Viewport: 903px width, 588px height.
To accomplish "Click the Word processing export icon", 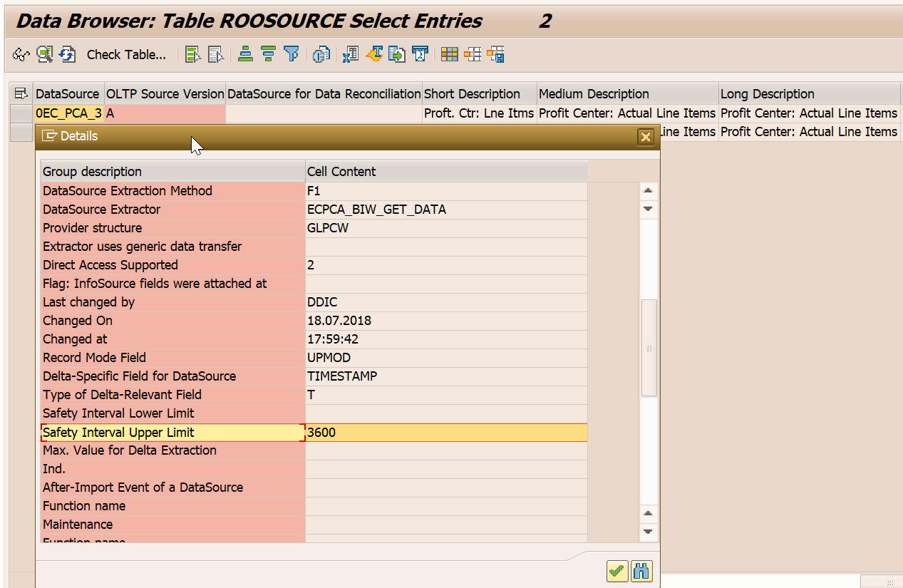I will (374, 54).
